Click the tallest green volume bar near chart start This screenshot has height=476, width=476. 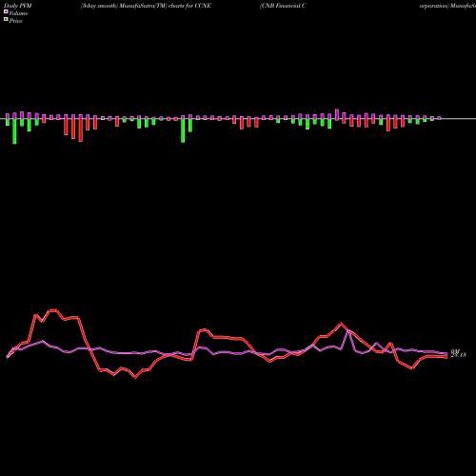(x=14, y=131)
